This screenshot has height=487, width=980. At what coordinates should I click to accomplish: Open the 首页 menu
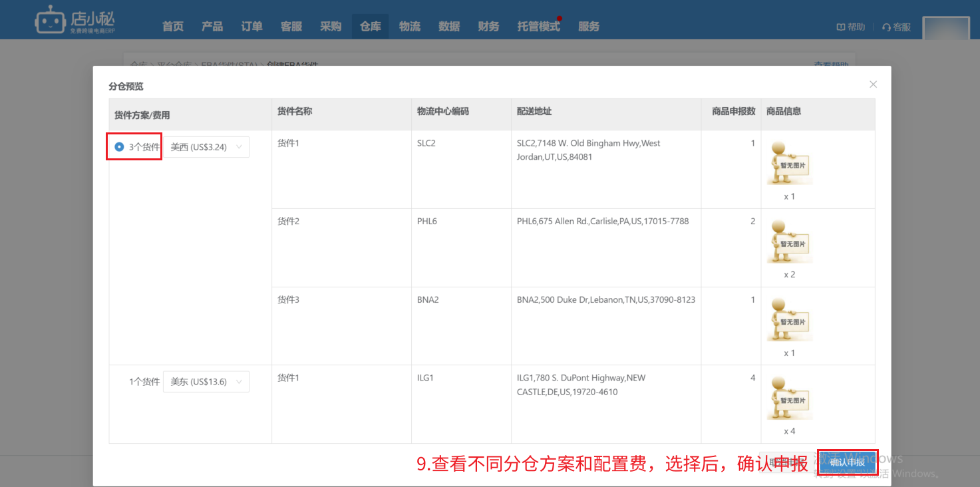click(173, 27)
